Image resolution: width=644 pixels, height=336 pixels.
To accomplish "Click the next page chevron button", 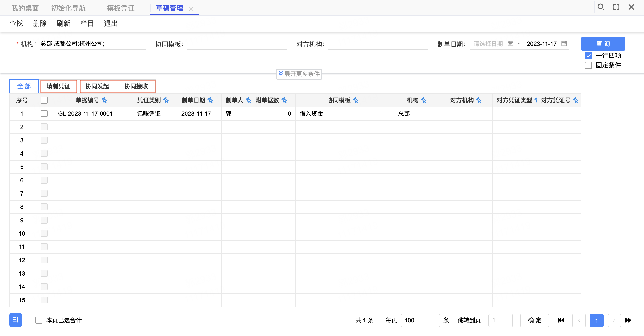I will coord(614,320).
